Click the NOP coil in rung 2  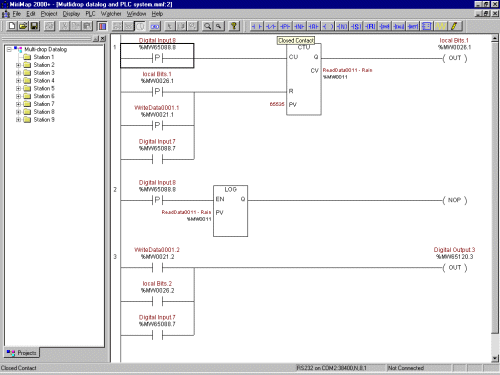point(455,200)
